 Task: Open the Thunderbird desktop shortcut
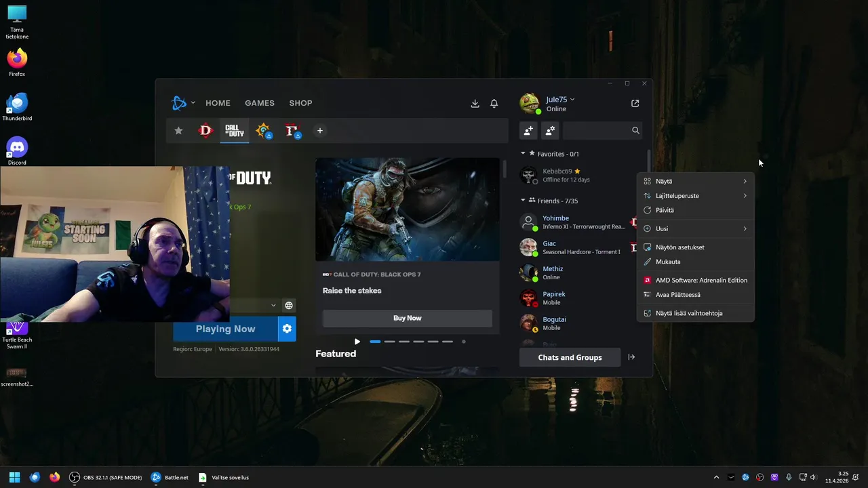click(x=17, y=107)
